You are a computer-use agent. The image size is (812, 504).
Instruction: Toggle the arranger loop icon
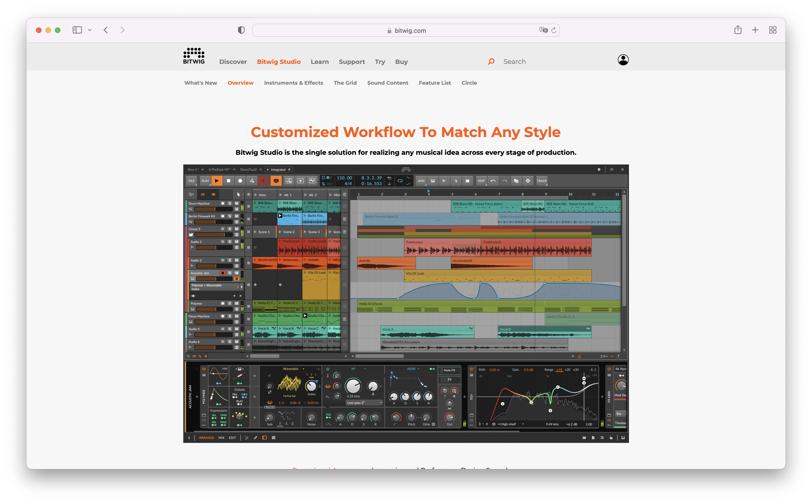tap(400, 181)
